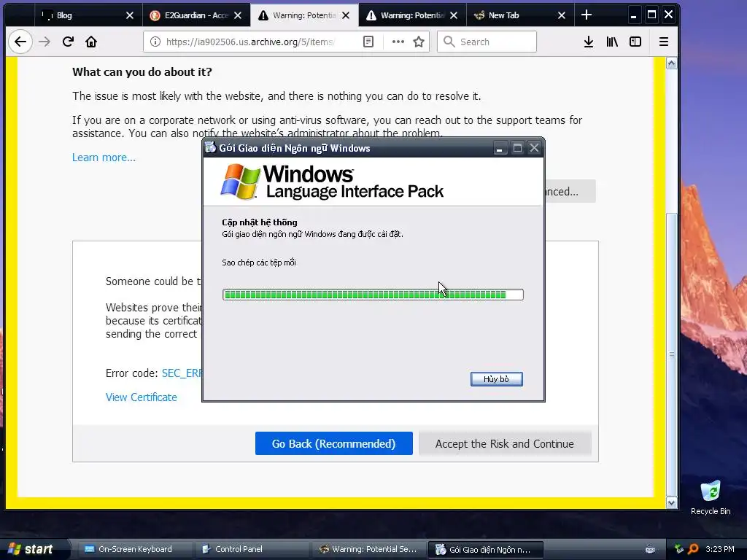The height and width of the screenshot is (560, 747).
Task: Open page actions three-dot menu
Action: coord(398,42)
